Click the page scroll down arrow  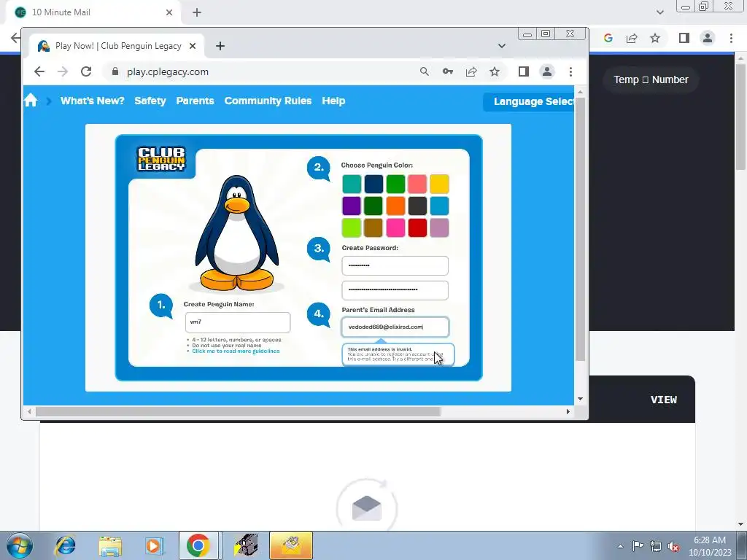click(x=580, y=399)
